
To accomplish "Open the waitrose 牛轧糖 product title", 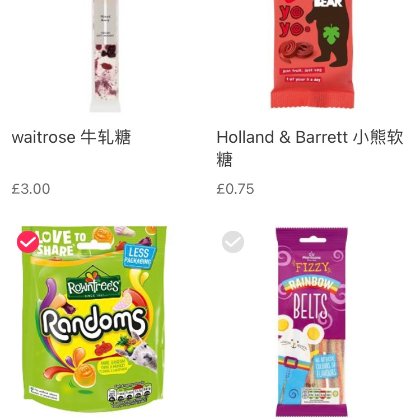I will tap(71, 137).
